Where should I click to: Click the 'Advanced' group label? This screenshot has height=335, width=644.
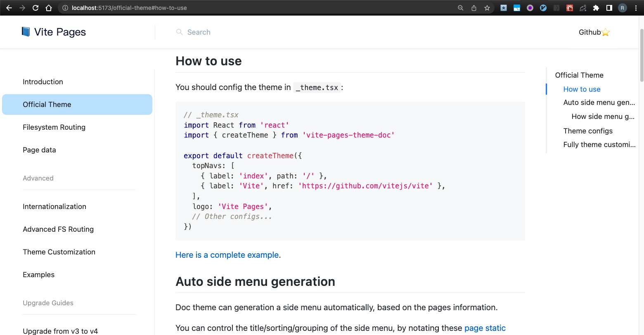38,178
